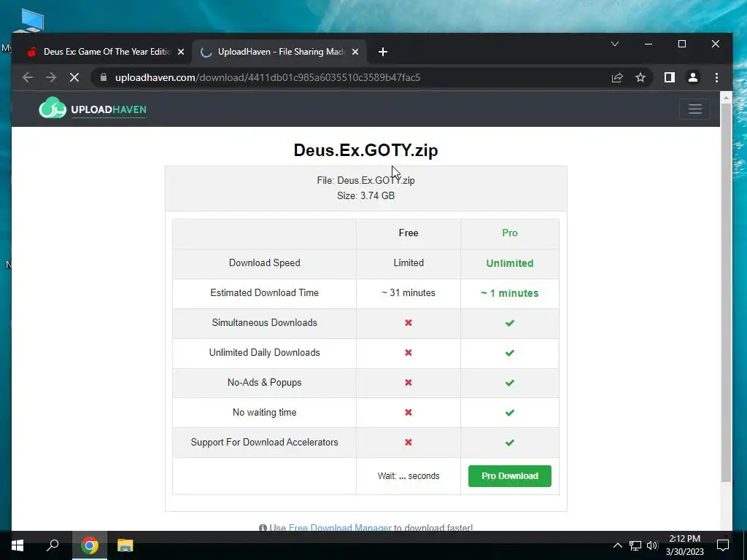Go forward in browser history
Viewport: 747px width, 560px height.
click(x=51, y=77)
